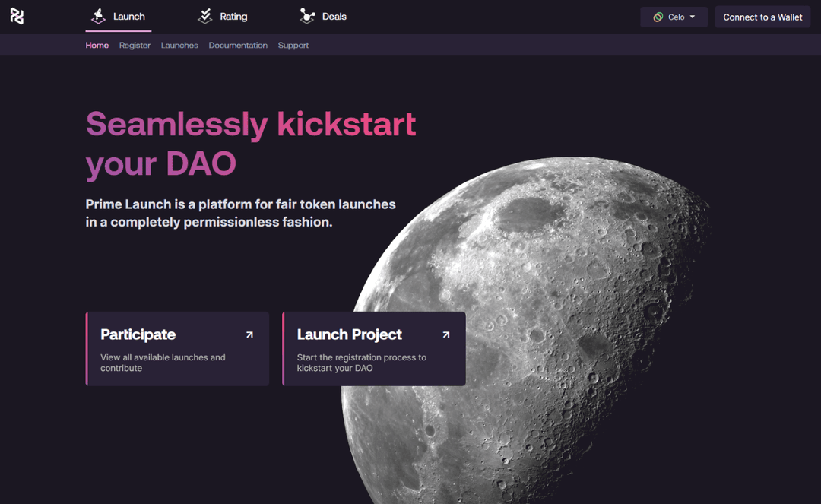
Task: Click the Deals molecule icon
Action: click(307, 16)
